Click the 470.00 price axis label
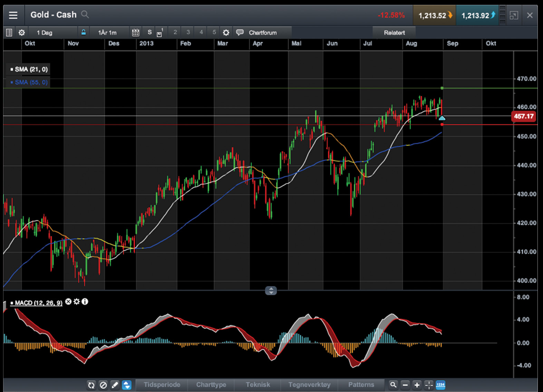The image size is (543, 392). (x=526, y=79)
